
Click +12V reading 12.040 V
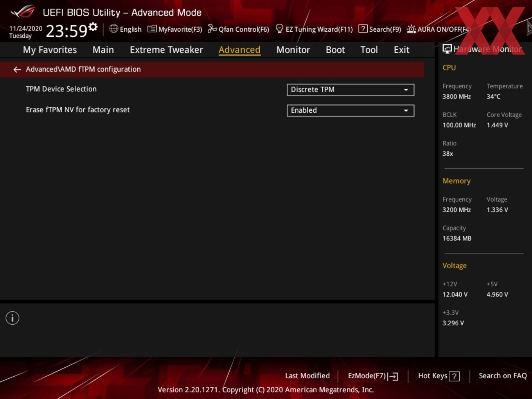coord(455,295)
